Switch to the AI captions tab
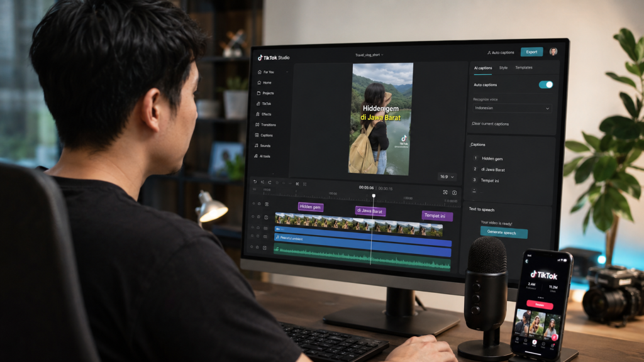The image size is (644, 362). (483, 68)
